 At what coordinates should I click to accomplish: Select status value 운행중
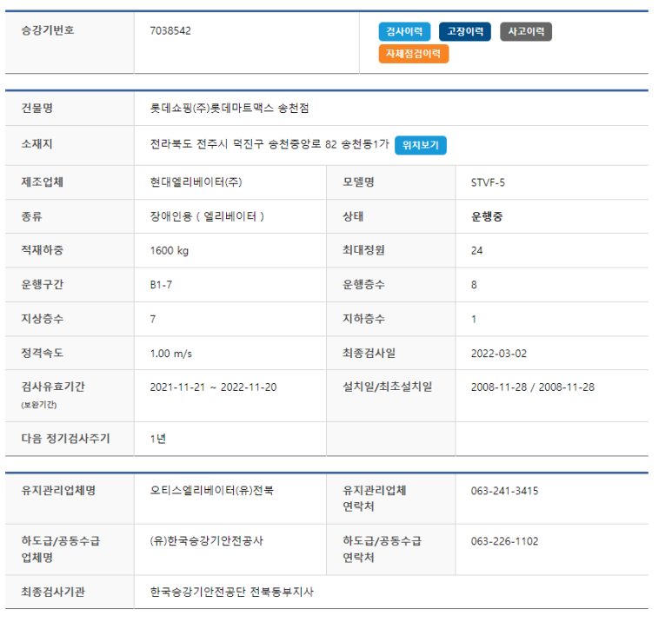click(x=487, y=217)
